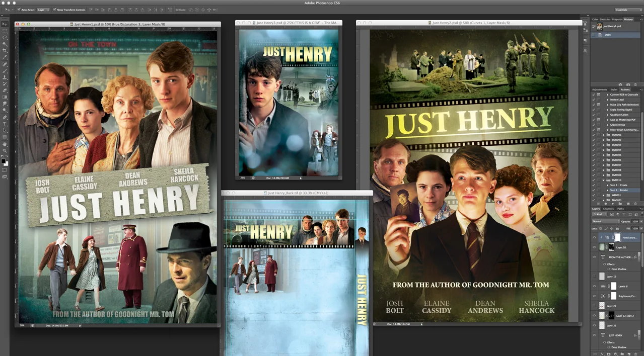Open the layer filter Kind dropdown
This screenshot has height=356, width=644.
[x=600, y=214]
